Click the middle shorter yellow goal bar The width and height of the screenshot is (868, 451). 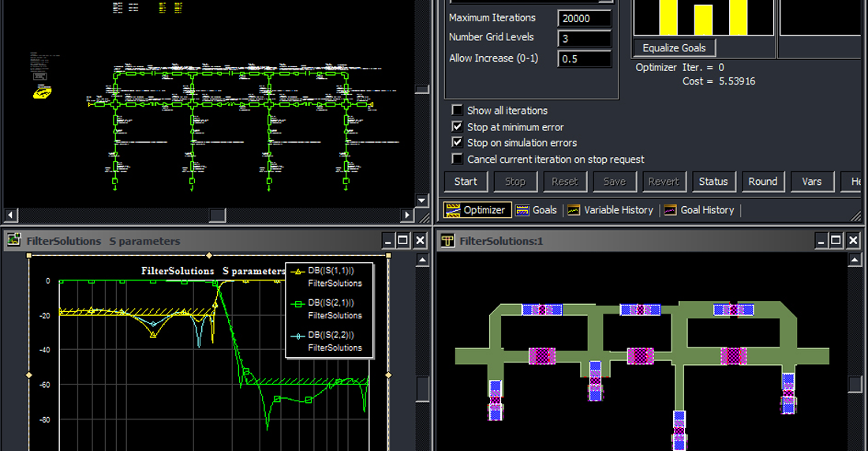[703, 20]
